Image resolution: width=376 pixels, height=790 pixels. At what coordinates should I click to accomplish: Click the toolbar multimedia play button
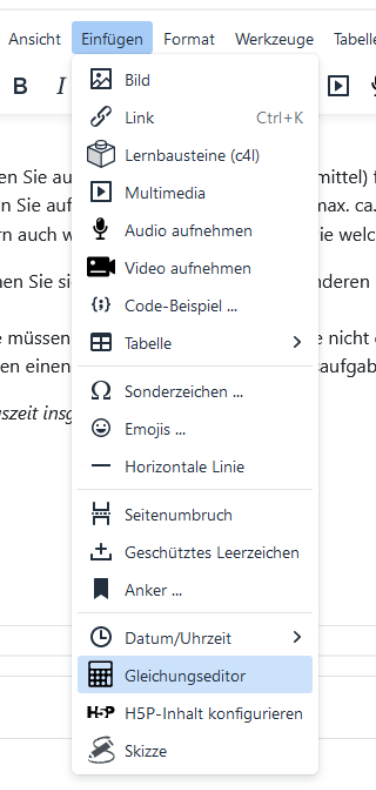tap(338, 86)
